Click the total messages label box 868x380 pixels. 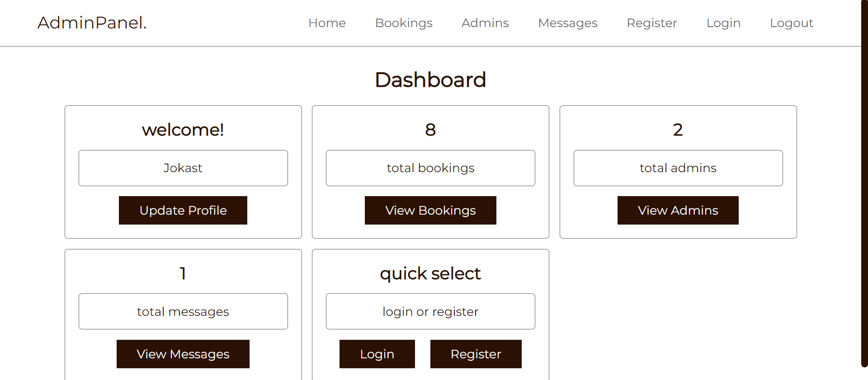[x=183, y=311]
